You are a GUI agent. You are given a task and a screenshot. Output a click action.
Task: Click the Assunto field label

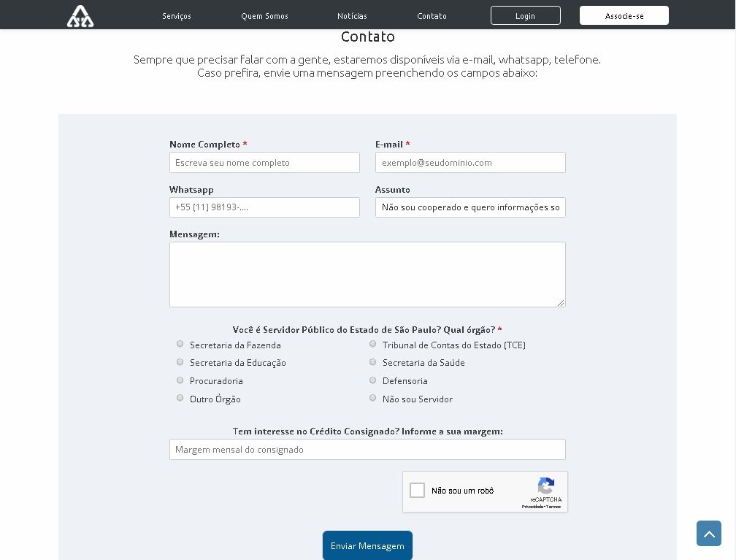[393, 190]
